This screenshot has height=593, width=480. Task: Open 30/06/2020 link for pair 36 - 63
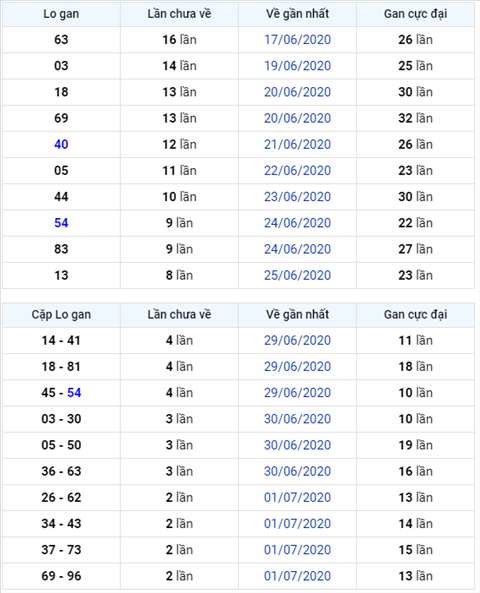click(x=297, y=471)
